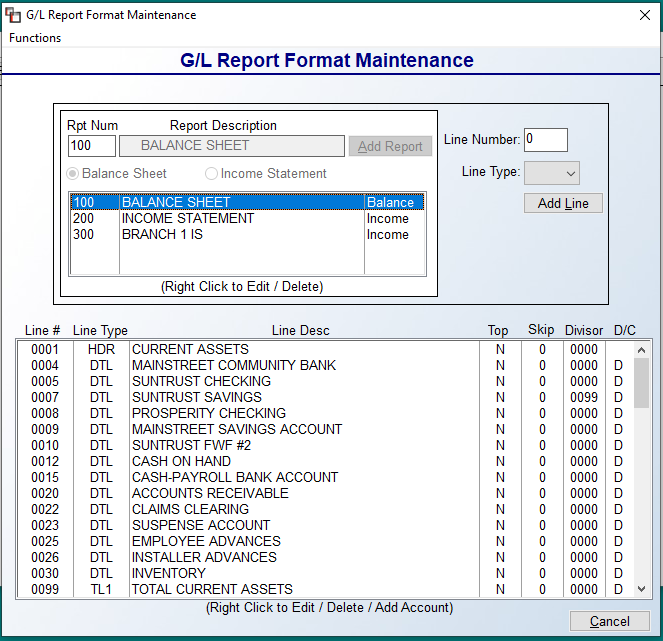Click the application icon in title bar

click(x=13, y=15)
